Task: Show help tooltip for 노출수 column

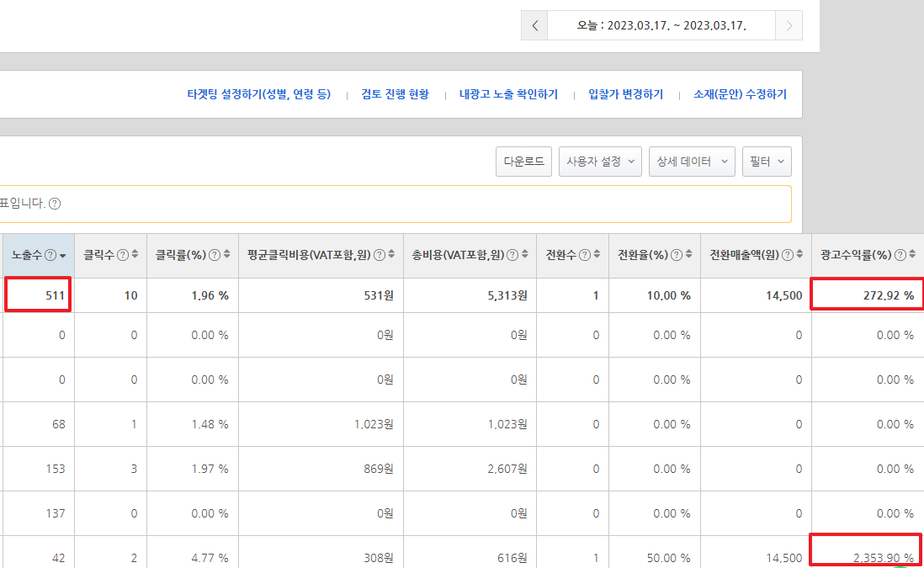Action: (x=50, y=255)
